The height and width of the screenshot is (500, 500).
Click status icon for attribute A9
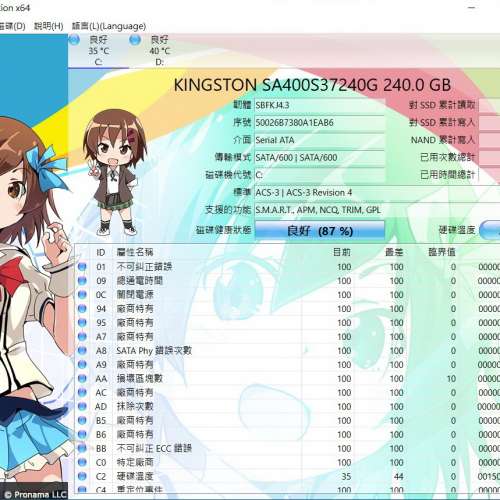coord(82,365)
